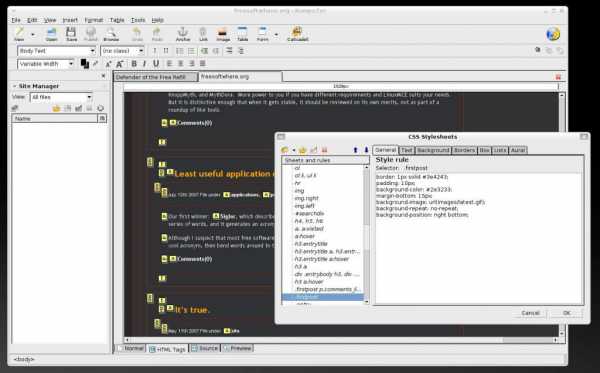Screen dimensions: 600x373
Task: Click the Open file icon
Action: click(51, 34)
